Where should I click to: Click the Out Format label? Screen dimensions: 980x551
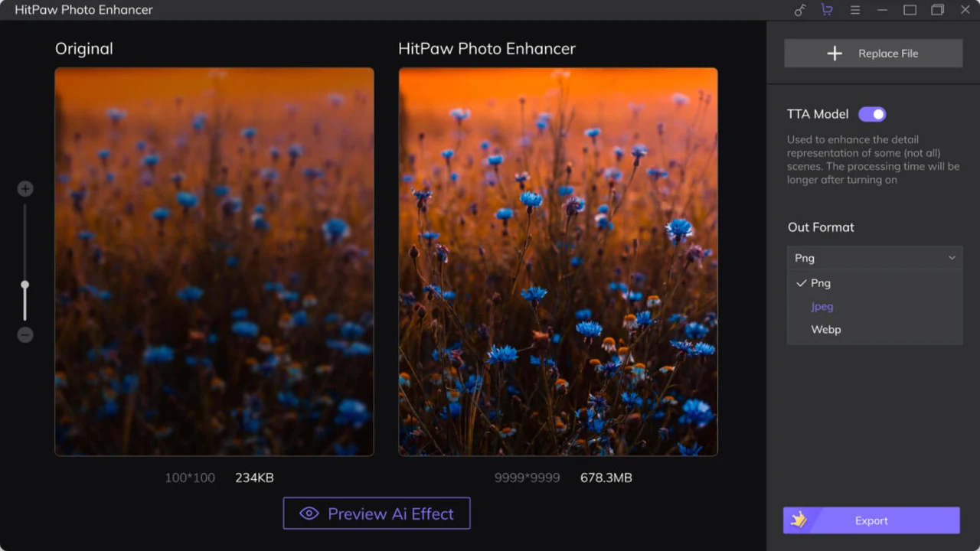point(821,227)
